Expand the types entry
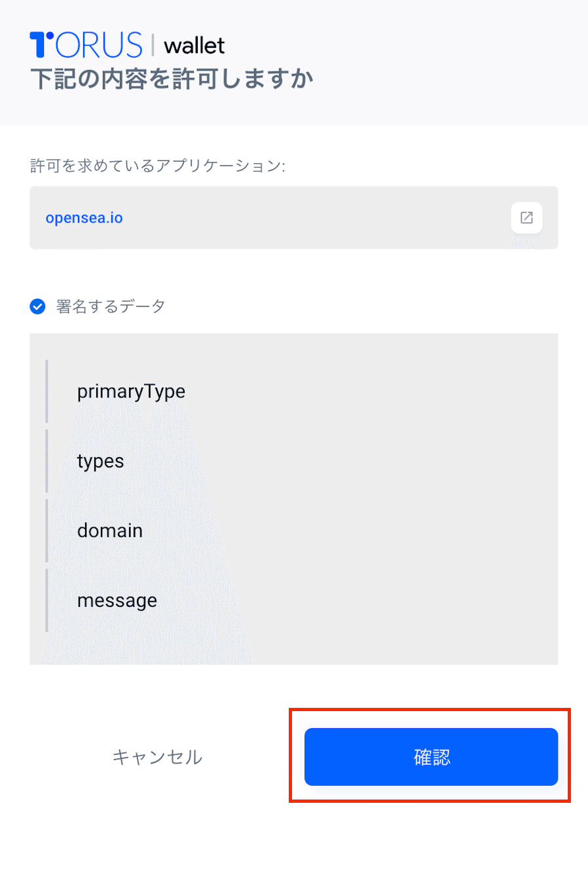 coord(100,461)
